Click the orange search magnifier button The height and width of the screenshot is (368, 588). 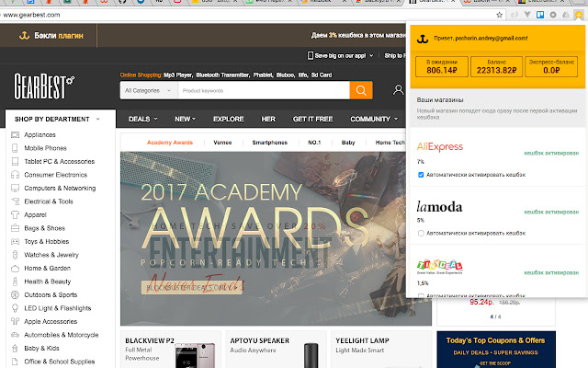(x=361, y=90)
